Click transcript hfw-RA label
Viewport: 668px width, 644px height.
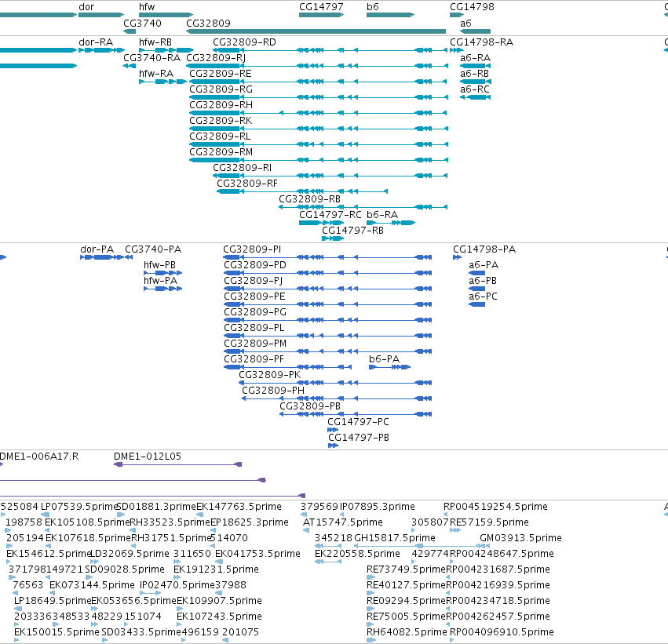[x=156, y=74]
